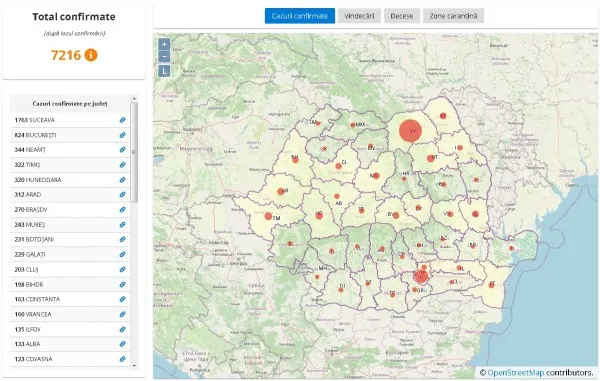Open the link icon for BRAȘOV row
This screenshot has height=381, width=600.
[x=122, y=210]
